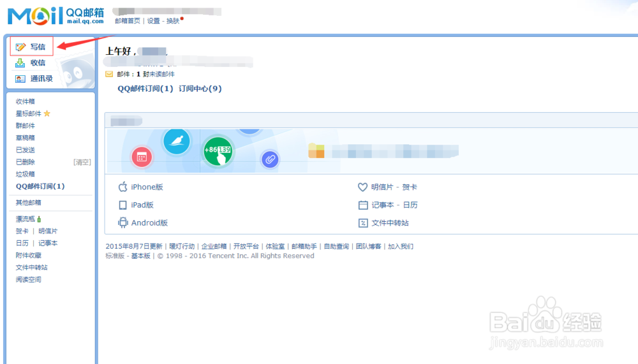This screenshot has width=638, height=364.
Task: Click 换肤 to change skin
Action: click(173, 21)
